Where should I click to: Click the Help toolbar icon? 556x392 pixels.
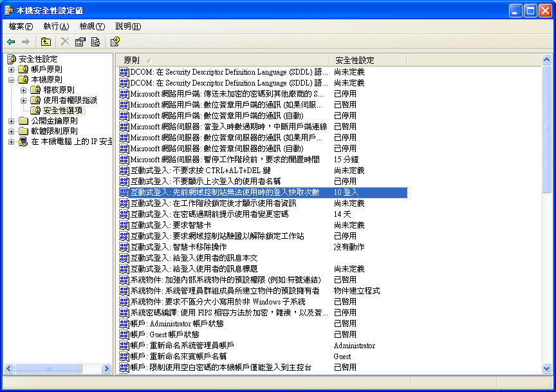(115, 42)
